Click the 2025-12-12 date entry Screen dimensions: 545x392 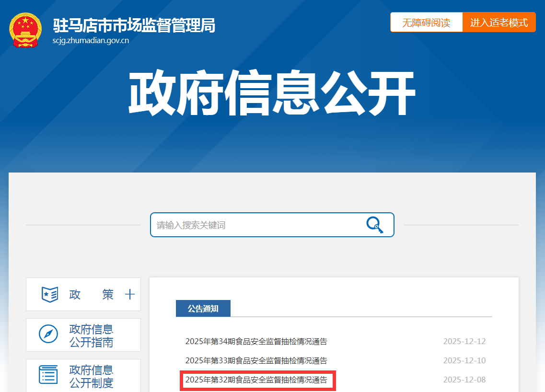click(x=464, y=342)
